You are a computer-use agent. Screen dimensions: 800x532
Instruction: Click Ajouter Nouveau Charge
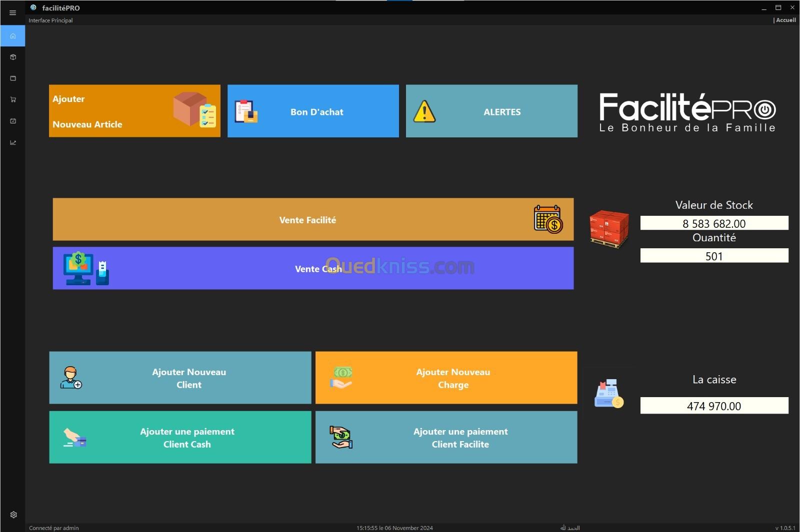tap(446, 378)
